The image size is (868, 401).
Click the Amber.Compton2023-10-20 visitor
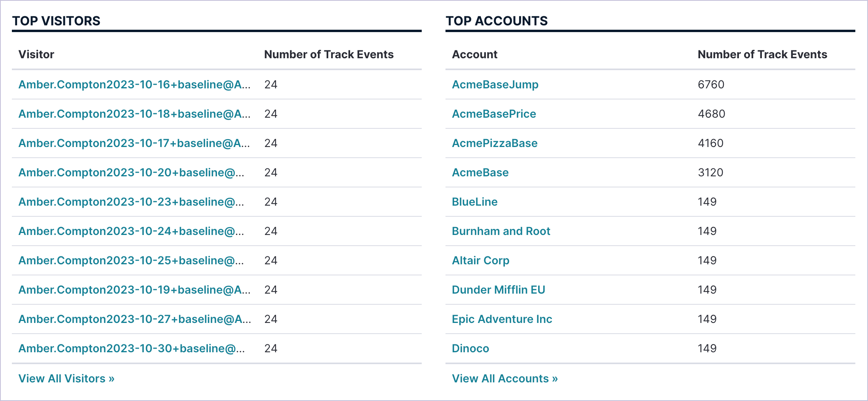click(131, 172)
